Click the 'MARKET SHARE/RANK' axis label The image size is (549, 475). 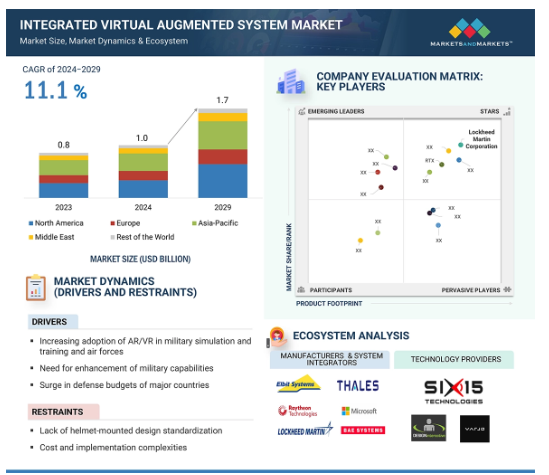(x=289, y=257)
